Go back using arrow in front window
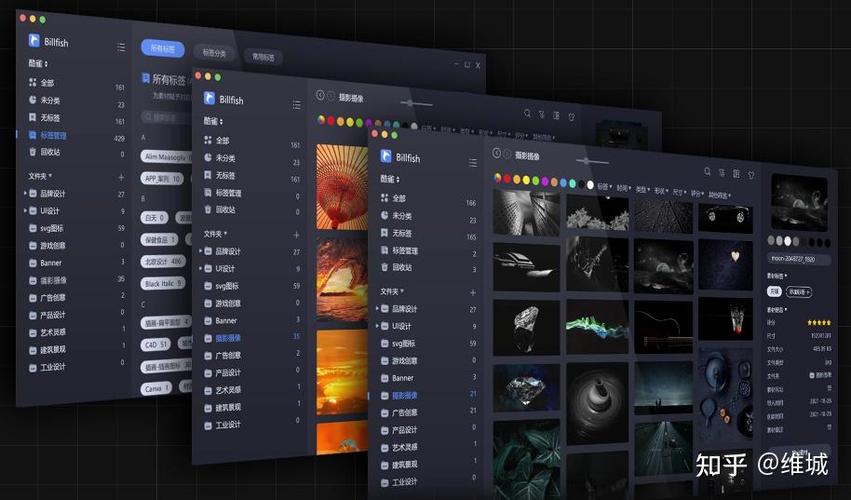This screenshot has height=500, width=851. tap(497, 154)
